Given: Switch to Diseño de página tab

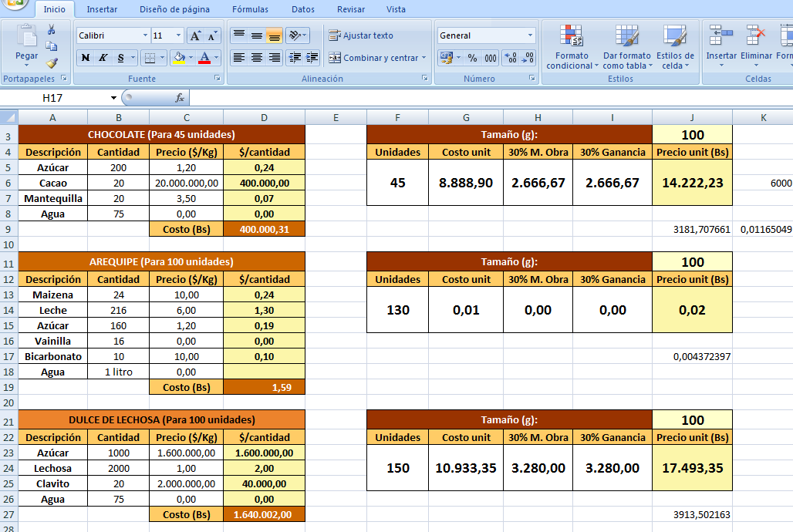Looking at the screenshot, I should pyautogui.click(x=174, y=9).
